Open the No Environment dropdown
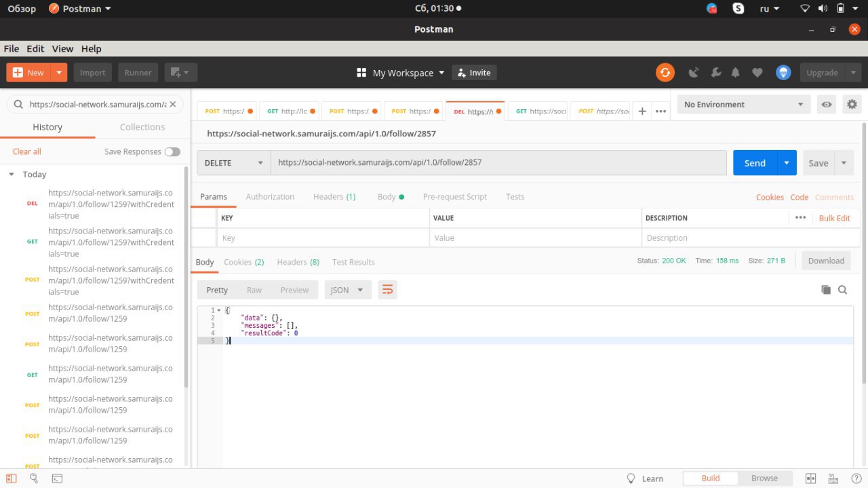868x488 pixels. coord(744,105)
